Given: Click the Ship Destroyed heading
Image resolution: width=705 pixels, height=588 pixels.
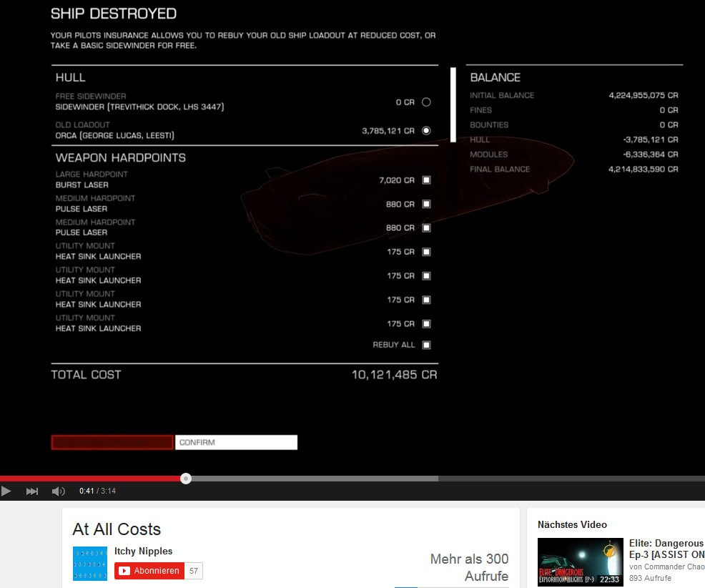Looking at the screenshot, I should point(113,14).
